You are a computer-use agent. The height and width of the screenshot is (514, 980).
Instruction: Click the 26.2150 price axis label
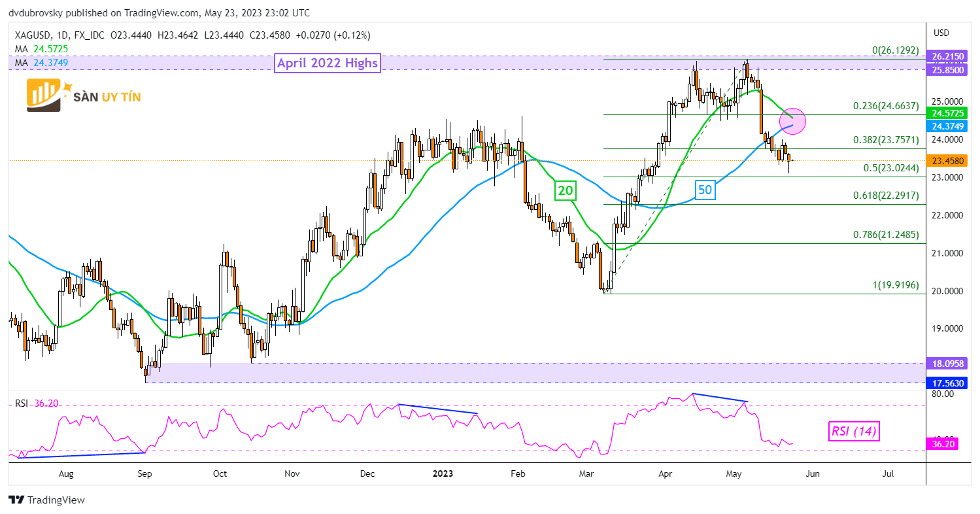(x=947, y=57)
